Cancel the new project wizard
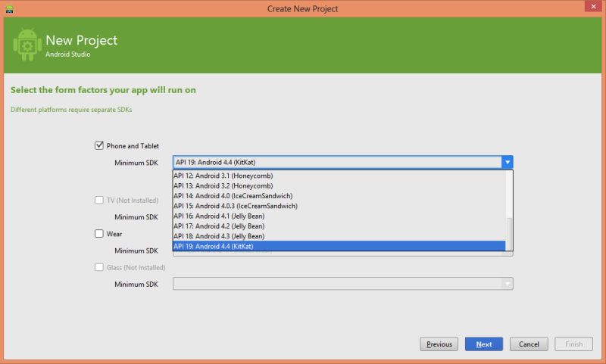 tap(529, 344)
